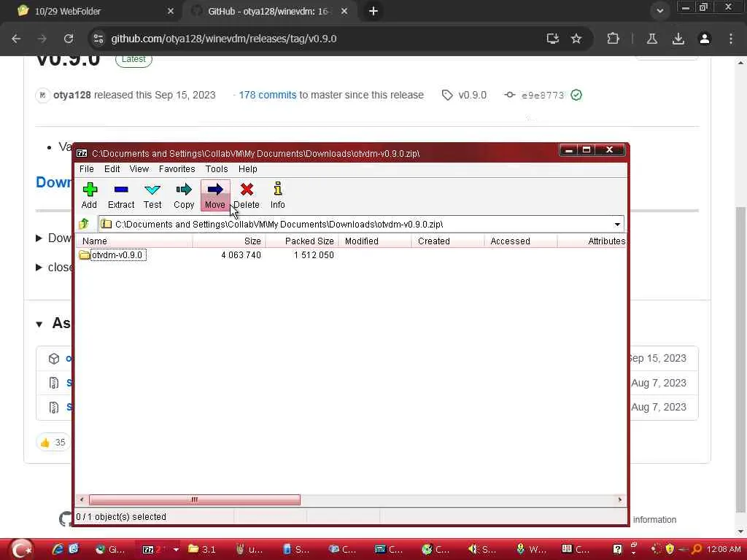Reload the GitHub page
Image resolution: width=747 pixels, height=560 pixels.
69,39
